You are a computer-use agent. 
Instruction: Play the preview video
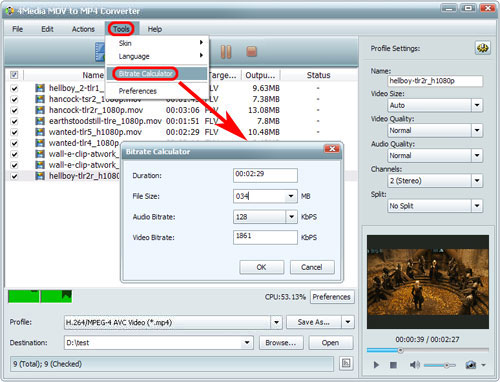(376, 365)
